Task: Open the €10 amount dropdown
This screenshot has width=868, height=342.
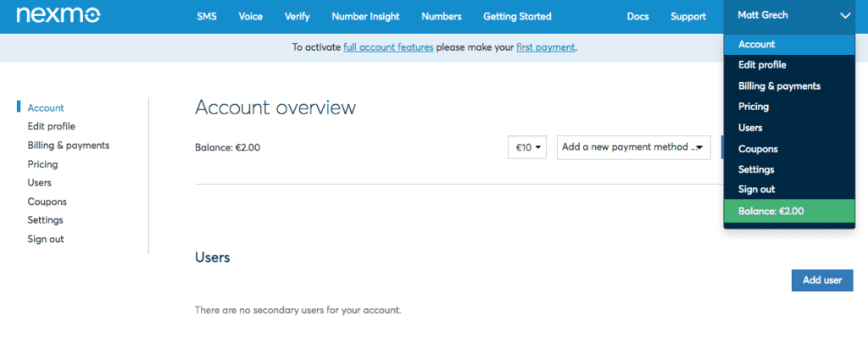Action: [x=527, y=147]
